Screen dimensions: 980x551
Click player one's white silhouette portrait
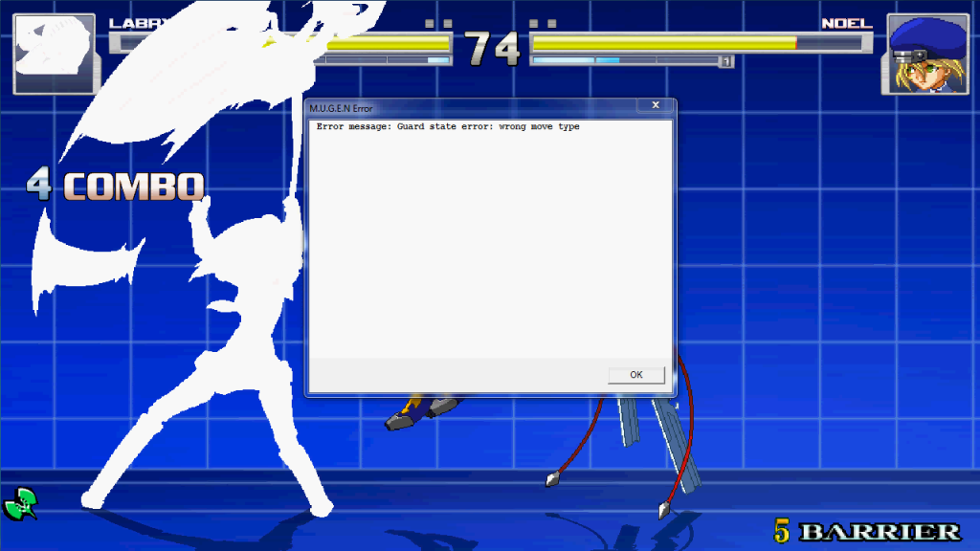click(53, 55)
